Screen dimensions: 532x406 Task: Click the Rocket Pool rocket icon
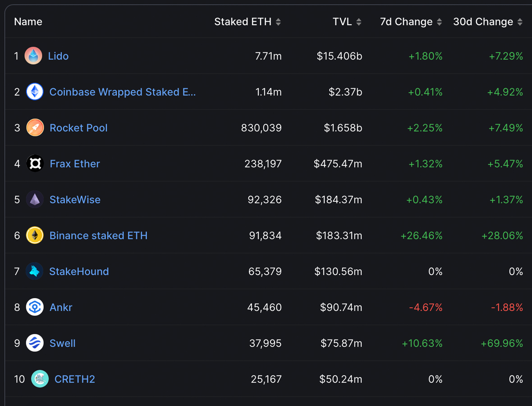[x=35, y=128]
